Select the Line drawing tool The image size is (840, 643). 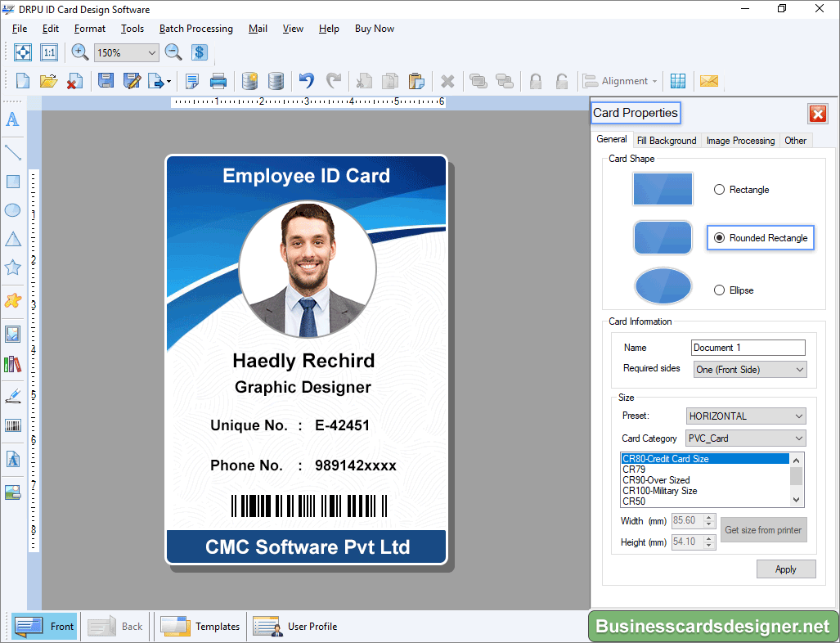pos(13,153)
